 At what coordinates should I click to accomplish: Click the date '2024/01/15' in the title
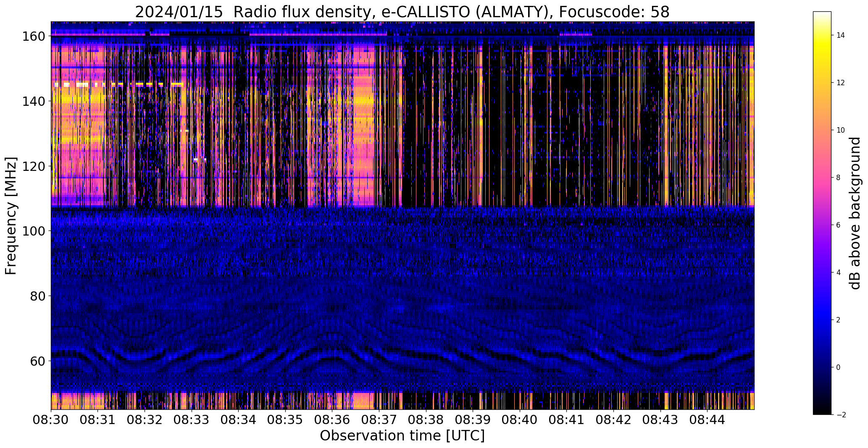click(179, 12)
